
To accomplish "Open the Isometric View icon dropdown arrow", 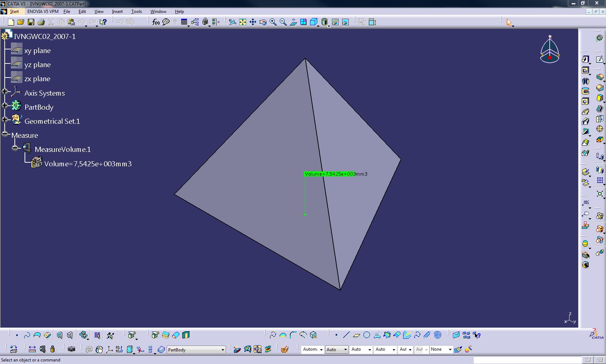I will [318, 26].
